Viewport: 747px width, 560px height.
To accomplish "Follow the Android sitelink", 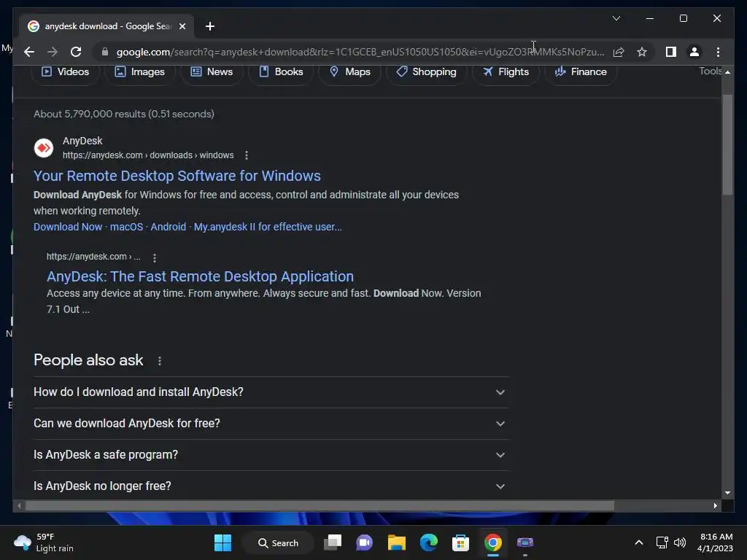I will 169,227.
